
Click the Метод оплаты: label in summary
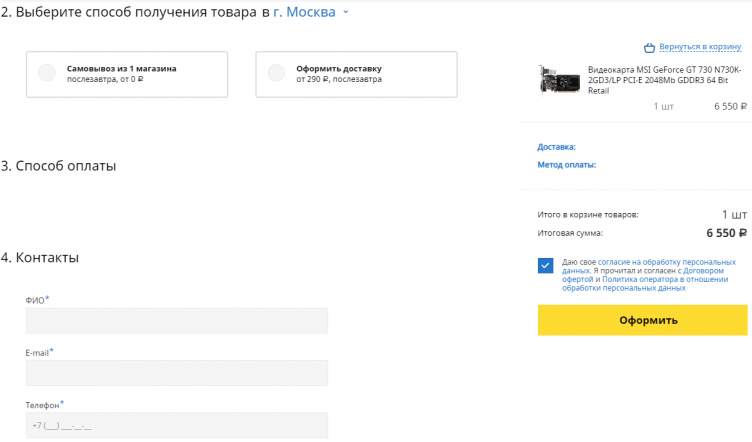pyautogui.click(x=566, y=165)
